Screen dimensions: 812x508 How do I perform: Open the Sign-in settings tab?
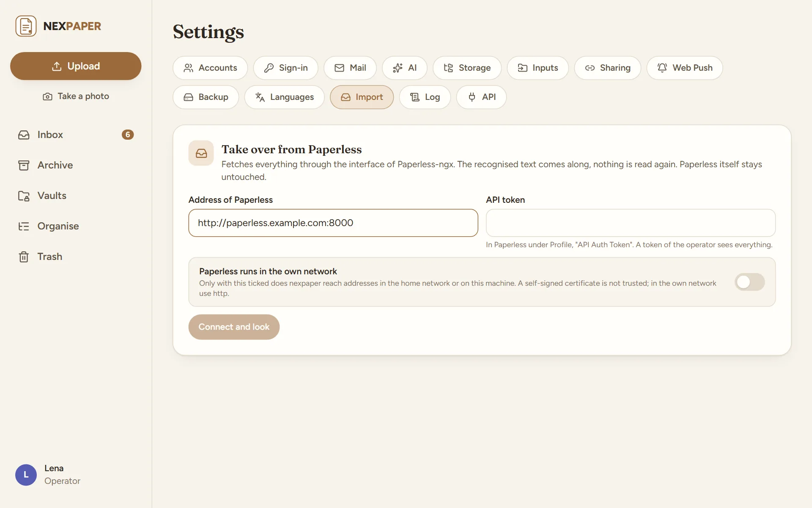coord(286,68)
